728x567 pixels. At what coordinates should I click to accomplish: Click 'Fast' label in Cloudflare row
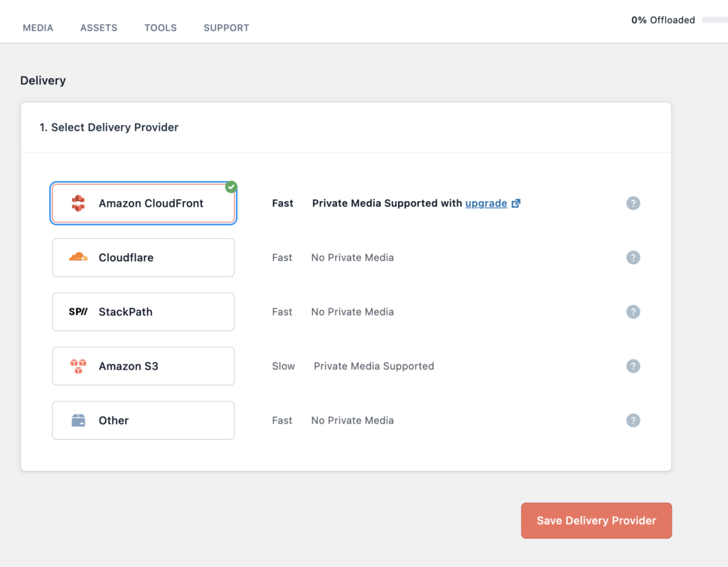pos(282,257)
